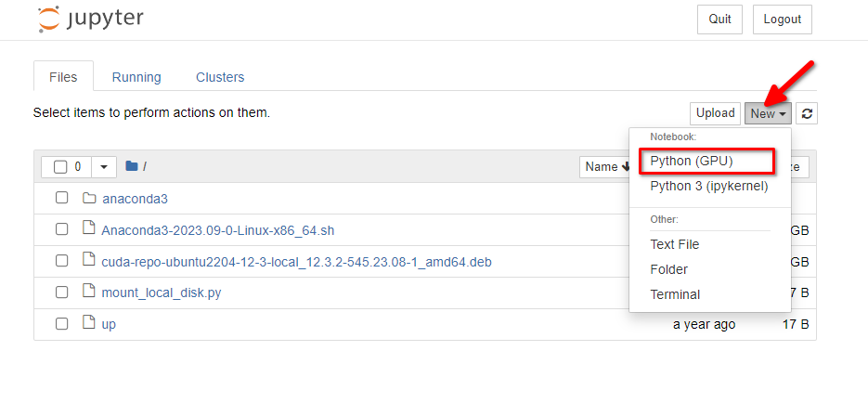Open the selection type dropdown arrow
This screenshot has width=868, height=416.
(104, 167)
